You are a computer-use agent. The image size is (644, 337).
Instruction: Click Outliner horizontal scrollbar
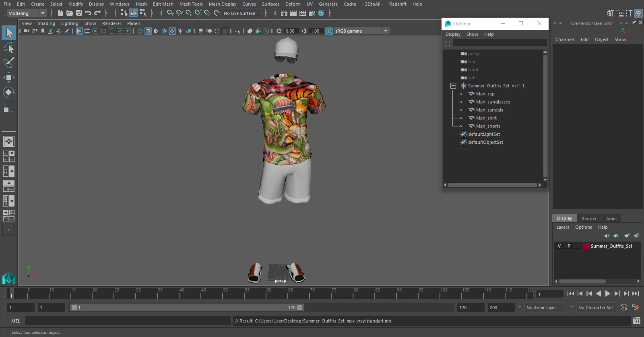(x=493, y=185)
